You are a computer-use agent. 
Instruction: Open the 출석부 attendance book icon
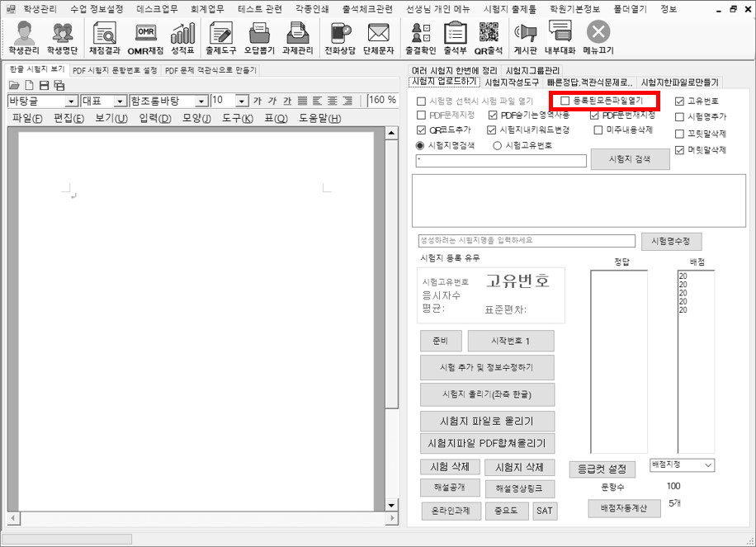click(455, 38)
